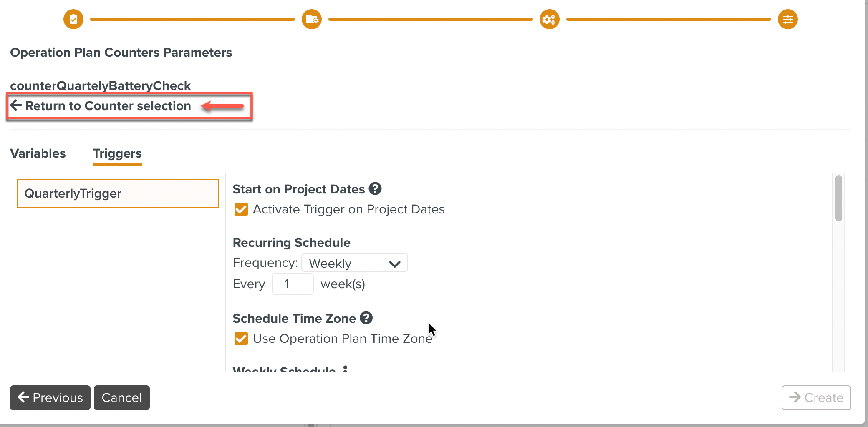Open help for Start on Project Dates
The width and height of the screenshot is (868, 427).
point(375,189)
